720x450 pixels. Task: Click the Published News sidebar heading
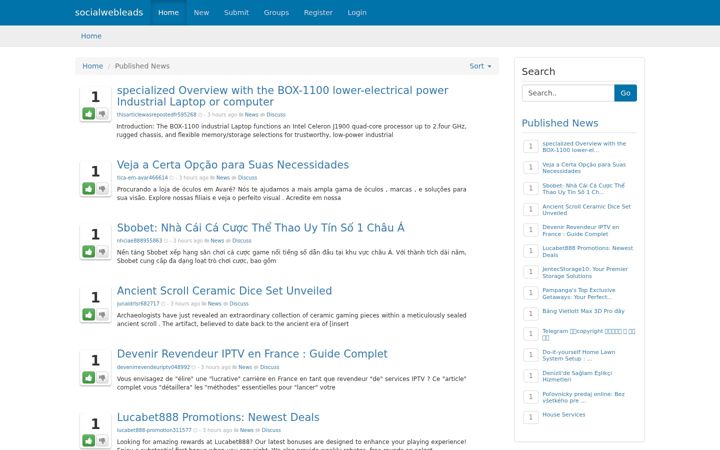coord(560,123)
